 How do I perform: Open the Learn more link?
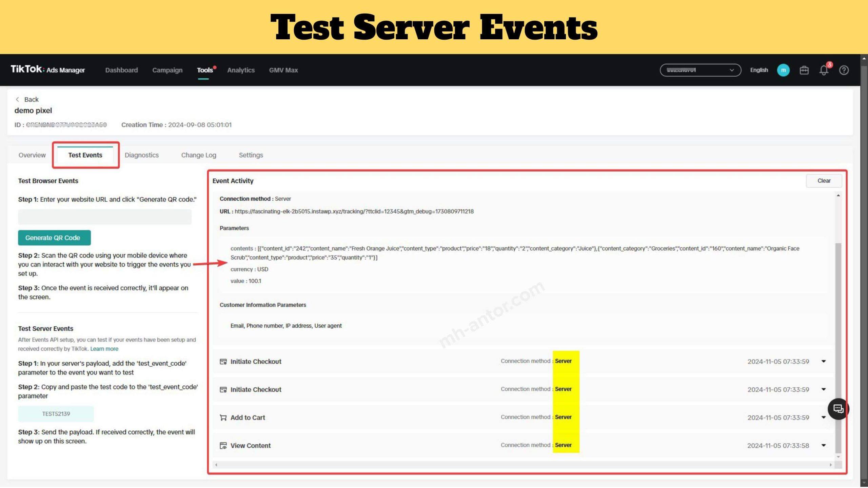pyautogui.click(x=104, y=349)
